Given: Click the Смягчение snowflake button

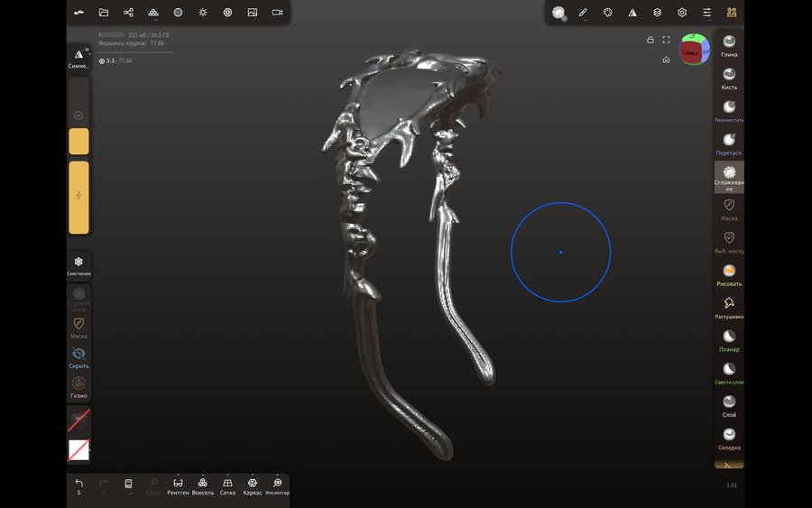Looking at the screenshot, I should click(x=78, y=265).
